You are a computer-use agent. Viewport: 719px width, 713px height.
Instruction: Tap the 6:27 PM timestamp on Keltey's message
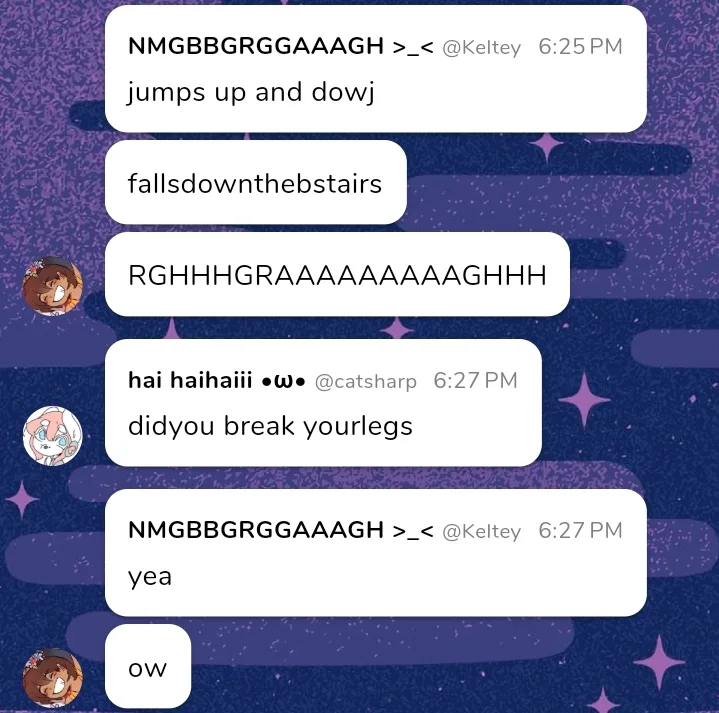(581, 531)
